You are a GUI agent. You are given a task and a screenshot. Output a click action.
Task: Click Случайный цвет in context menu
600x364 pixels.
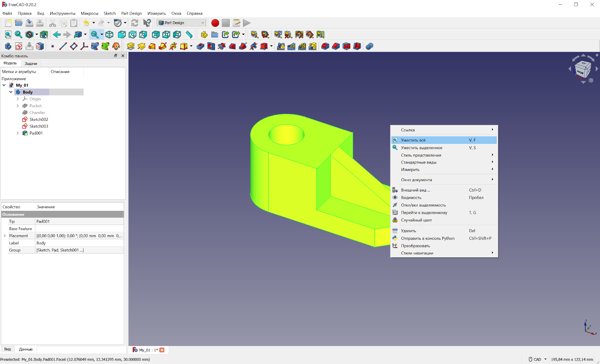point(416,220)
